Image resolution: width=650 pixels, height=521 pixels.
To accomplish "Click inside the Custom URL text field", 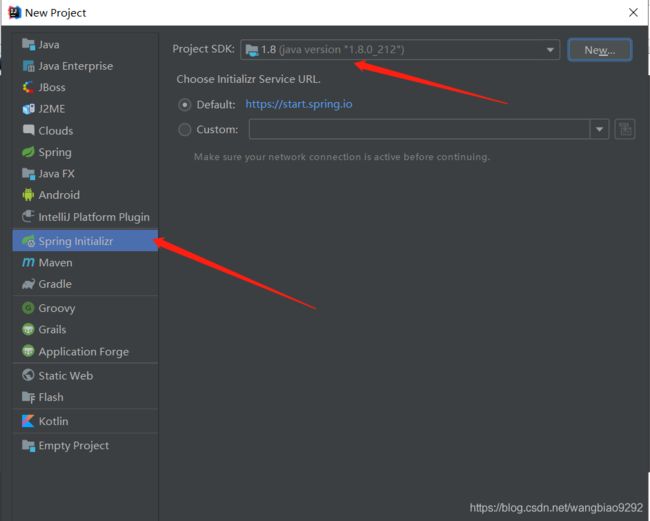I will pos(419,129).
